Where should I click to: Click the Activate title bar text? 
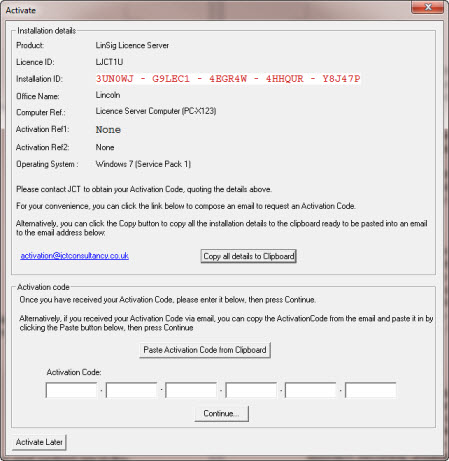(21, 10)
